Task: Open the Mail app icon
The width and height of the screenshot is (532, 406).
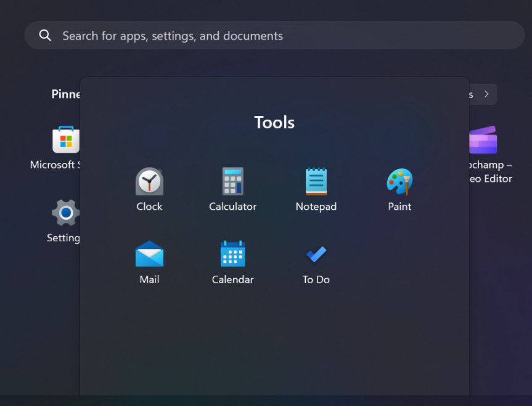Action: [149, 254]
